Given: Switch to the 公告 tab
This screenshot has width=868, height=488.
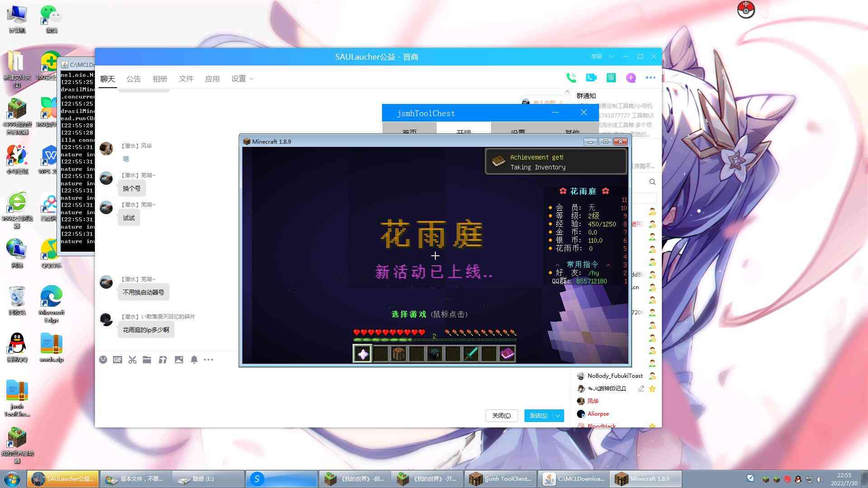Looking at the screenshot, I should 134,79.
